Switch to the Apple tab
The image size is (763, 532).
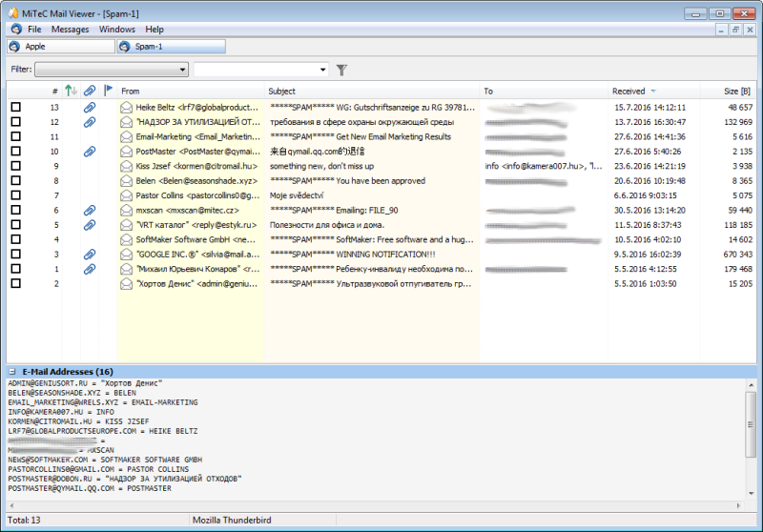click(59, 46)
